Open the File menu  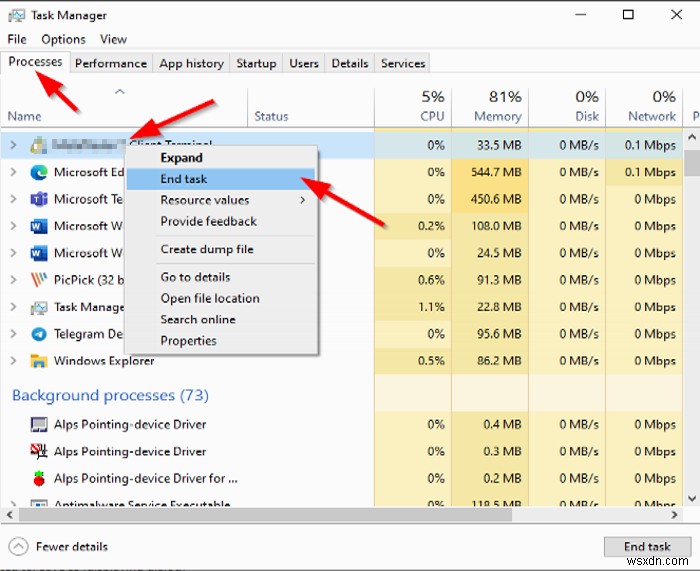(17, 39)
